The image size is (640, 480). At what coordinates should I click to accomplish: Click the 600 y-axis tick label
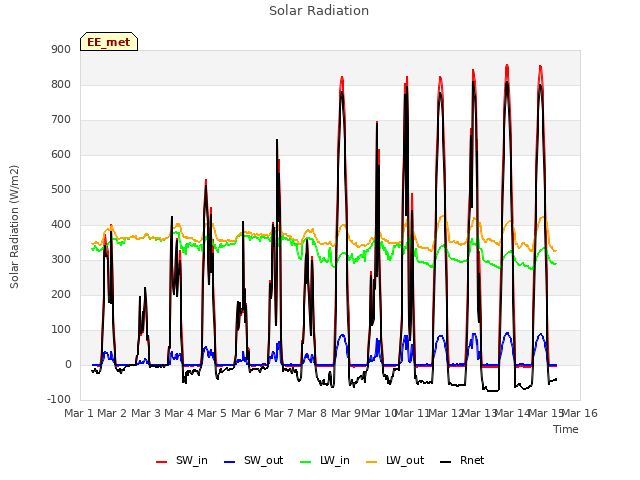tap(61, 155)
